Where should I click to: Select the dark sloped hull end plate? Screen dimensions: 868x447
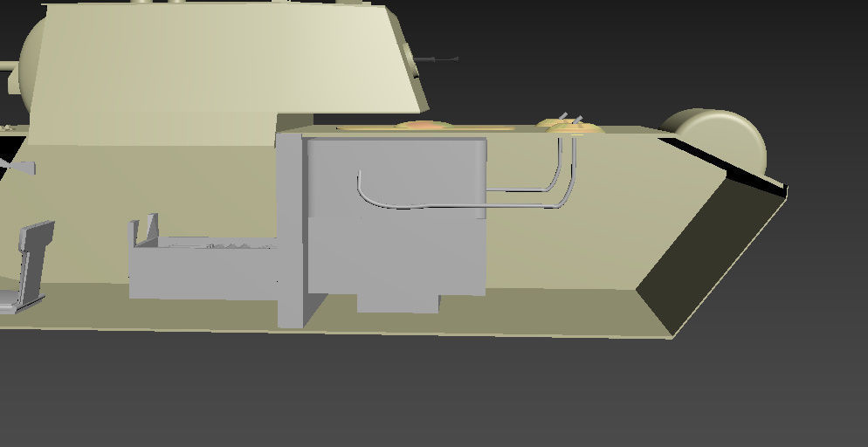click(712, 258)
